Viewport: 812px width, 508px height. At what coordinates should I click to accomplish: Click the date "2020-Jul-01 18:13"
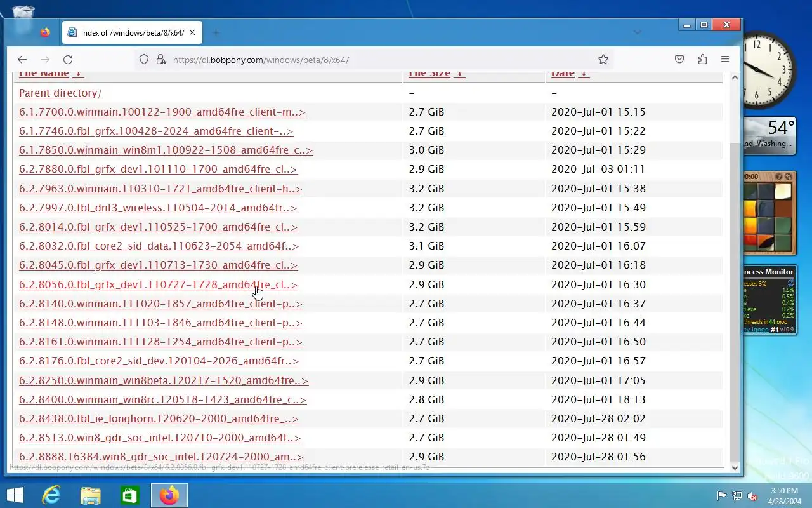tap(598, 399)
